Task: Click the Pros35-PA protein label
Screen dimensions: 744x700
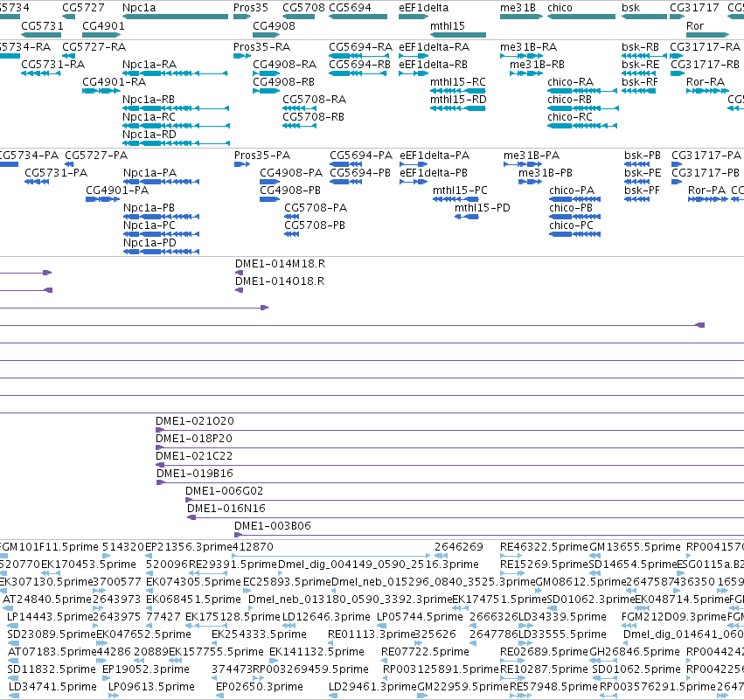Action: point(262,156)
